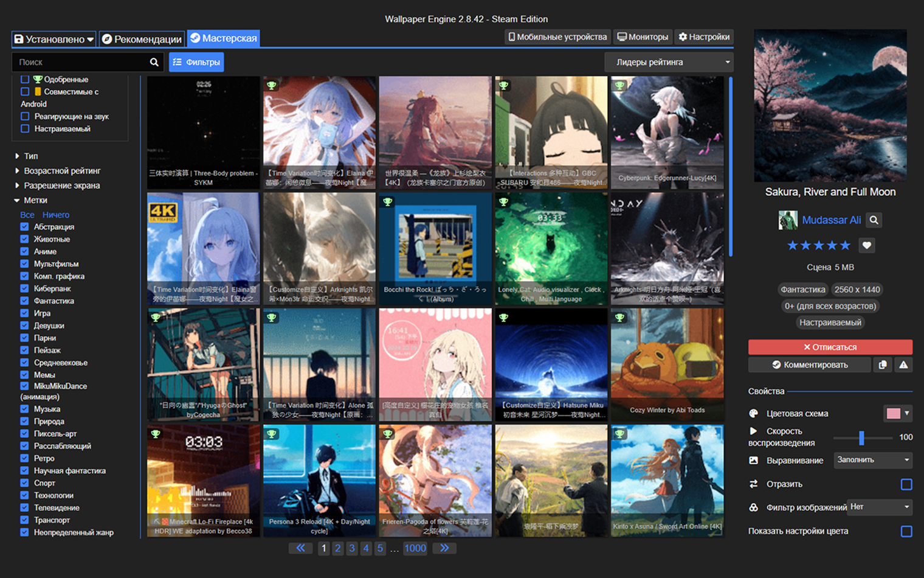The width and height of the screenshot is (924, 578).
Task: Open the Лидеры рейтинга sort dropdown
Action: tap(669, 62)
